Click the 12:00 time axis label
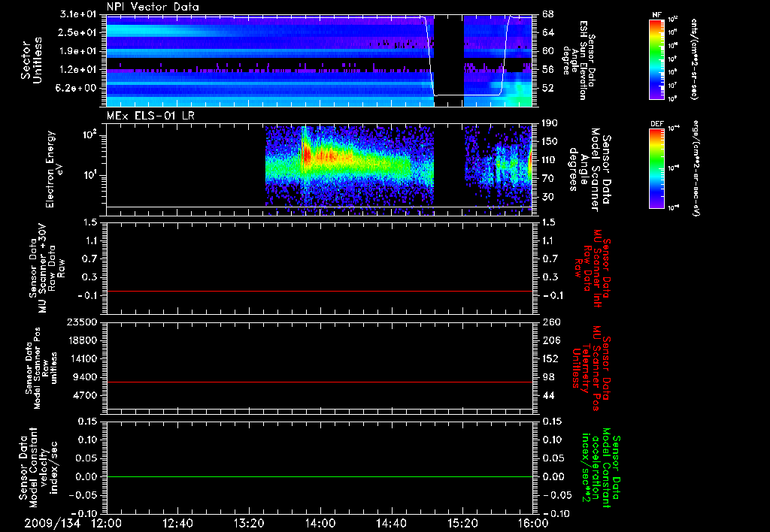This screenshot has width=770, height=532. coord(107,523)
